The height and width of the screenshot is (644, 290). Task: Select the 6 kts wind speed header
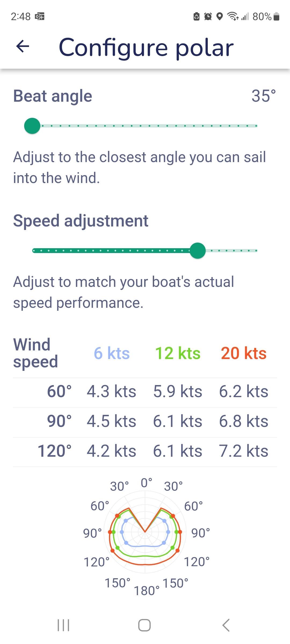click(x=112, y=353)
